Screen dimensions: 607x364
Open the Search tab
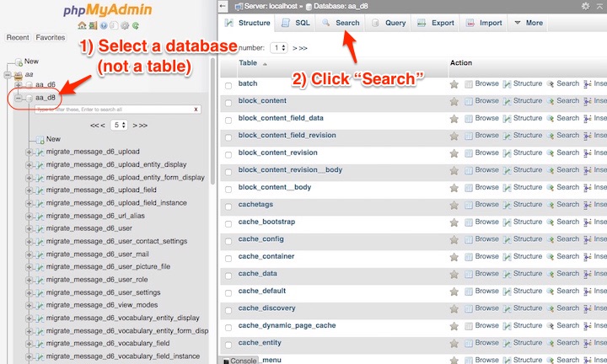tap(341, 23)
